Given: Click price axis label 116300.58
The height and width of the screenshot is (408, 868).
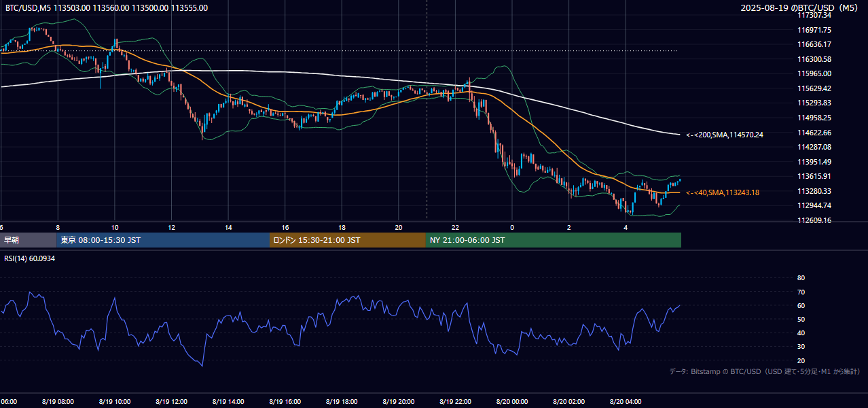Looking at the screenshot, I should point(814,59).
